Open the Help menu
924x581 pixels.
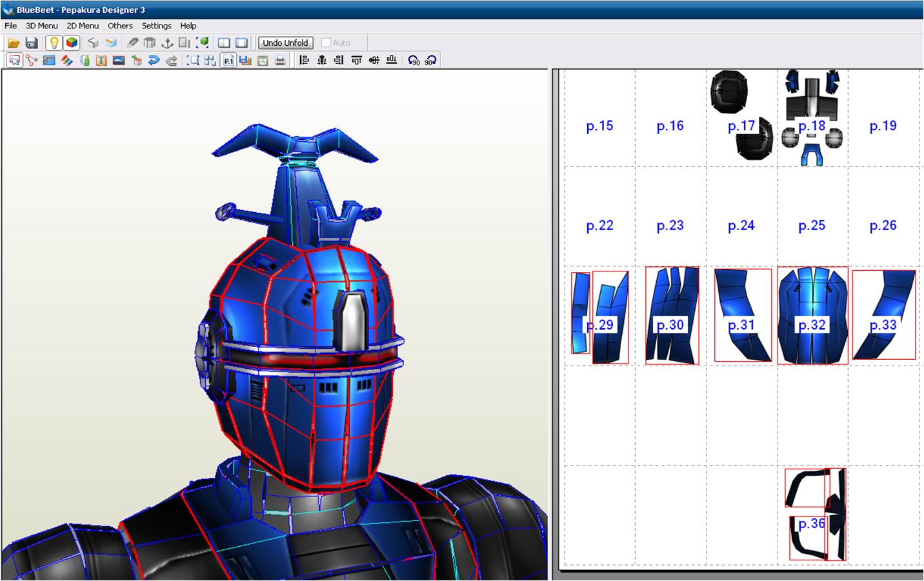point(188,26)
